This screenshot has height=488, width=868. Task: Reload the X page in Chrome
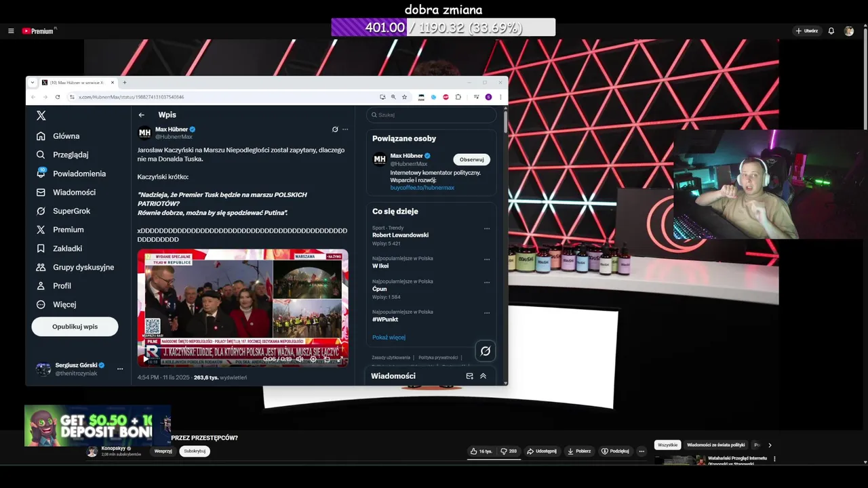coord(58,97)
